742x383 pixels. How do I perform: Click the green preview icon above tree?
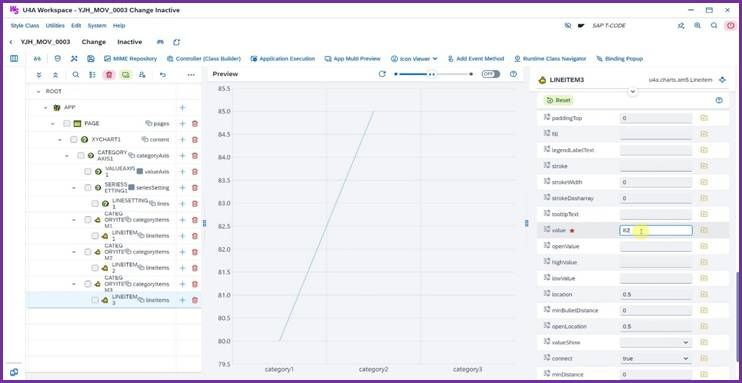point(125,75)
